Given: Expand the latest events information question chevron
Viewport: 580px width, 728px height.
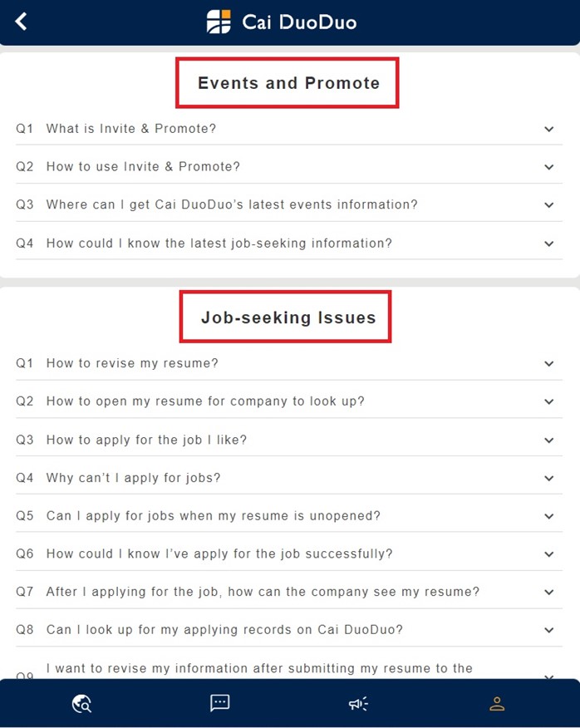Looking at the screenshot, I should tap(548, 205).
